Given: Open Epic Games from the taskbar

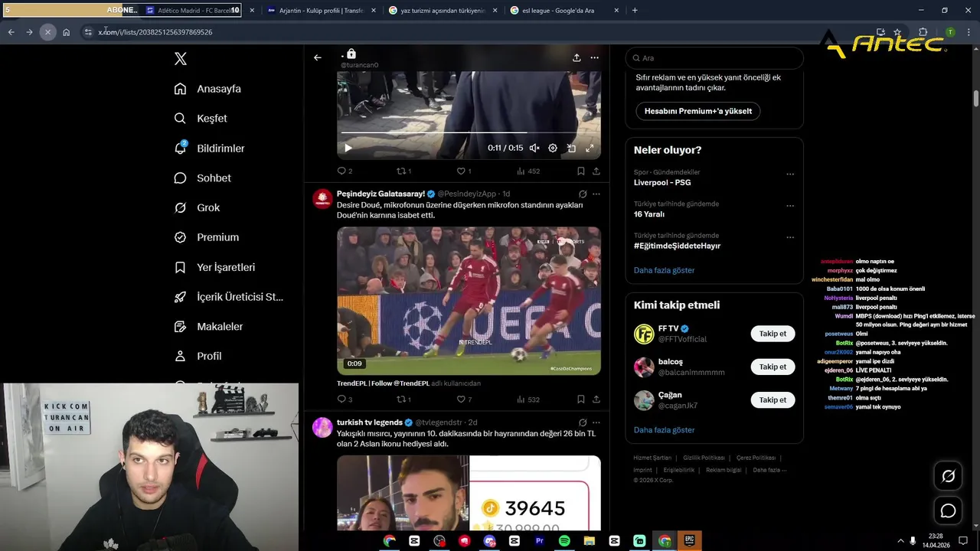Looking at the screenshot, I should pyautogui.click(x=689, y=541).
